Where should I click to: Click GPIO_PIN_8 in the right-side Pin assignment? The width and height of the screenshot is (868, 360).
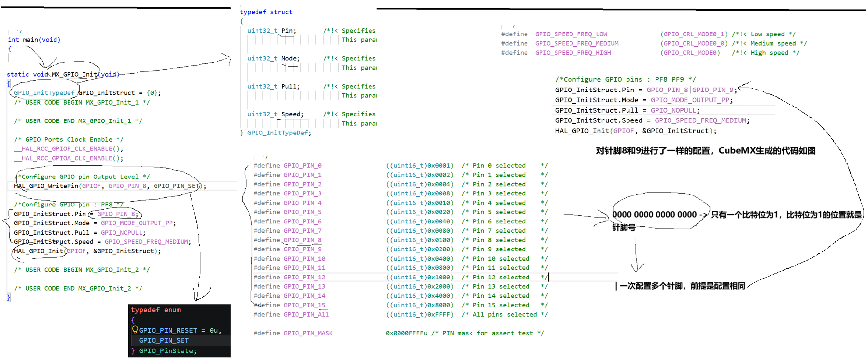click(x=667, y=90)
